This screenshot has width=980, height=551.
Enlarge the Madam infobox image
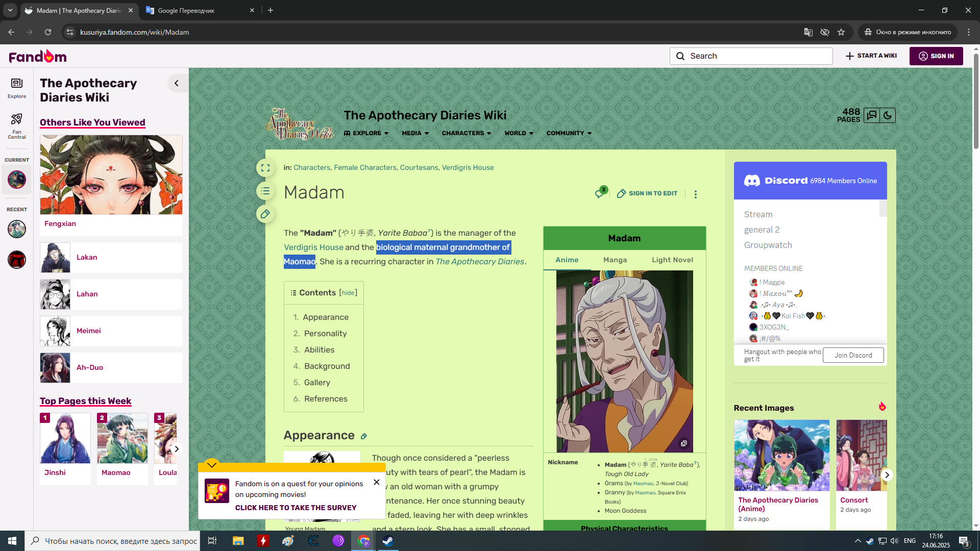click(x=683, y=443)
